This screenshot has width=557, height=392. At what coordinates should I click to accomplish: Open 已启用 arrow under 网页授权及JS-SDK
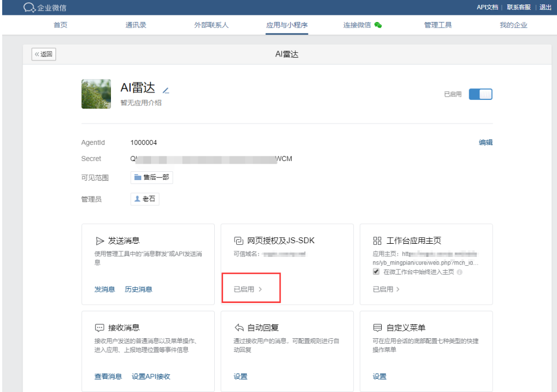248,289
